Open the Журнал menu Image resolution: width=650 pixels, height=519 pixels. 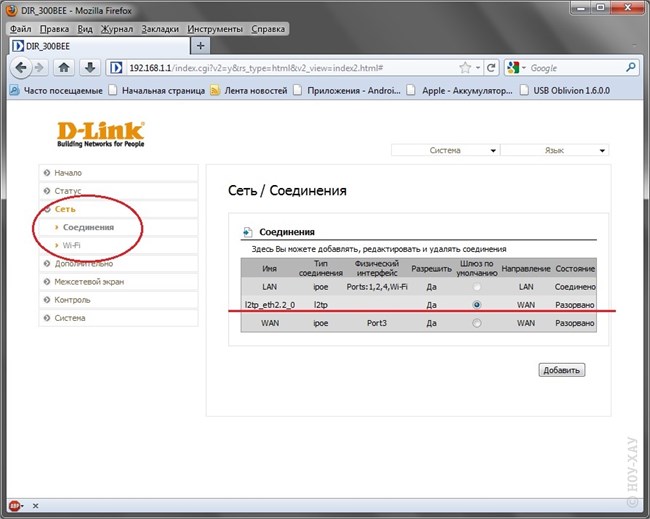tap(117, 29)
